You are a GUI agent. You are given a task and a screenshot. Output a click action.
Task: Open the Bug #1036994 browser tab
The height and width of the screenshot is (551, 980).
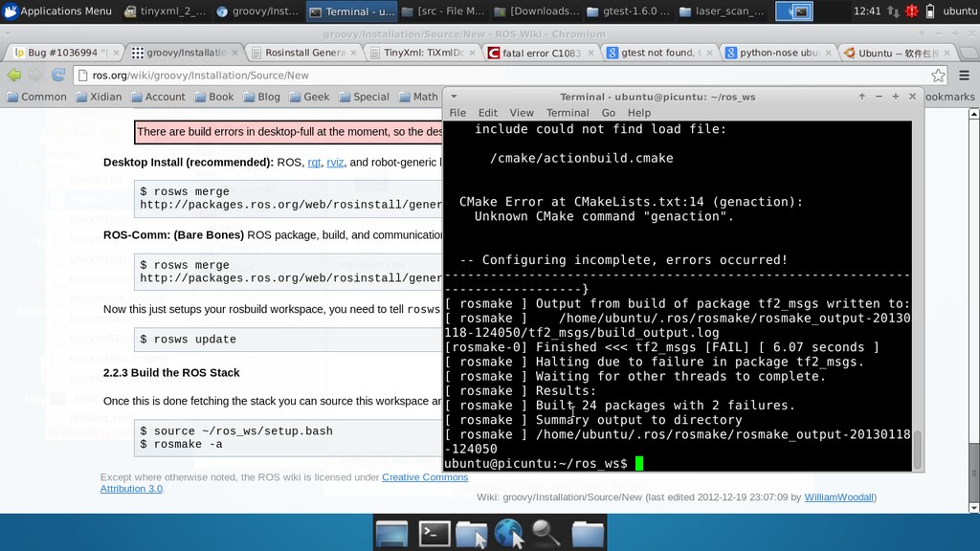coord(64,53)
